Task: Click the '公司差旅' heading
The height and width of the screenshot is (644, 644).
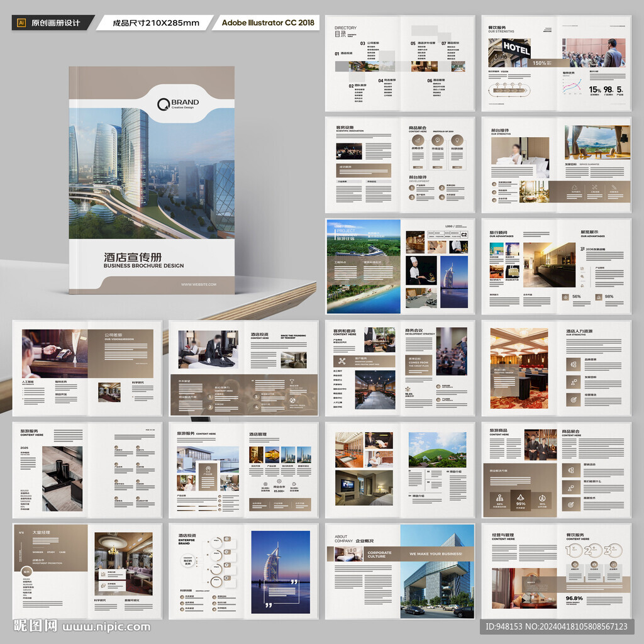Action: [x=113, y=335]
